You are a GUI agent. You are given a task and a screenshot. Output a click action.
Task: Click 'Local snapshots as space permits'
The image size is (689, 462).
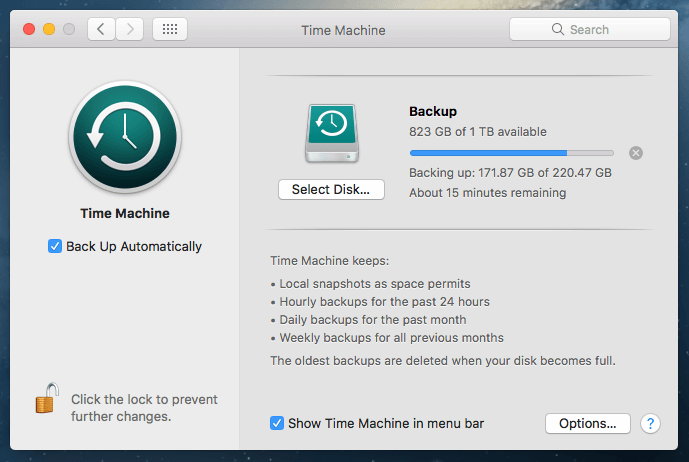[375, 284]
